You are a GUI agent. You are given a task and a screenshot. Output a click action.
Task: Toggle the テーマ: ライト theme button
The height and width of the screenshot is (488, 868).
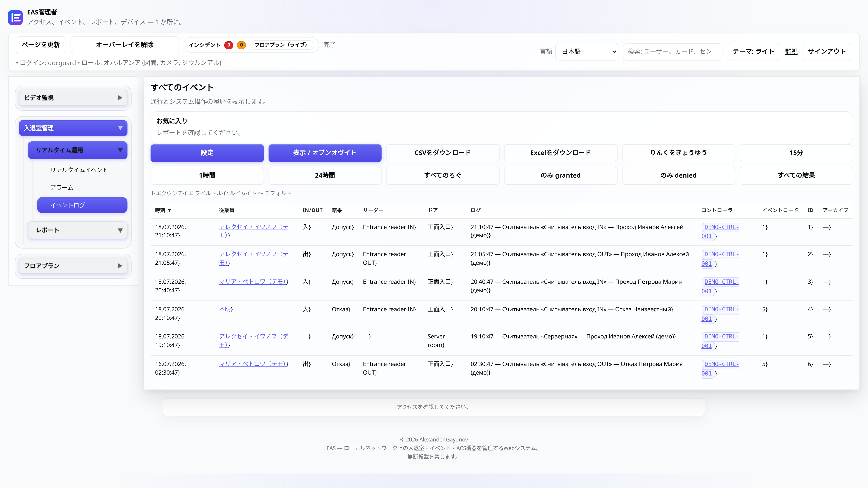(x=753, y=52)
